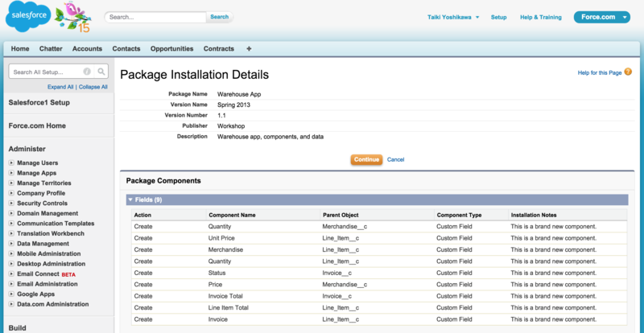Expand Data Management arrow icon
Viewport: 644px width, 333px height.
pos(11,244)
